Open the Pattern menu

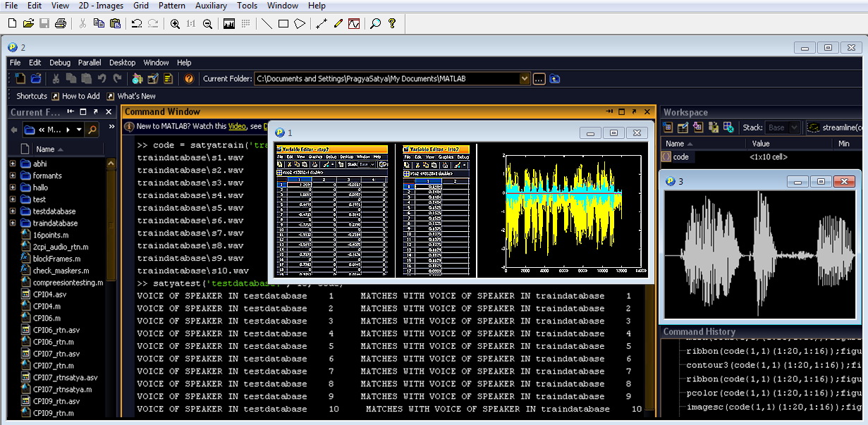pyautogui.click(x=172, y=6)
